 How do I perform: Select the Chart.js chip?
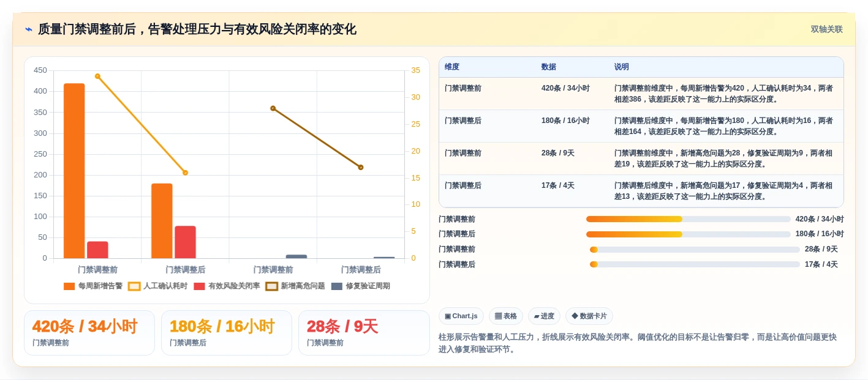(461, 316)
